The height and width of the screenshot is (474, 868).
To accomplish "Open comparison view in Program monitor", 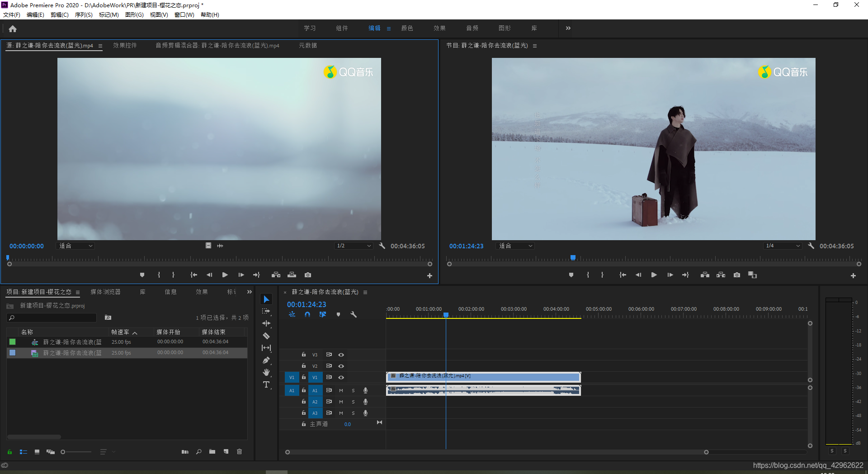I will pyautogui.click(x=753, y=275).
